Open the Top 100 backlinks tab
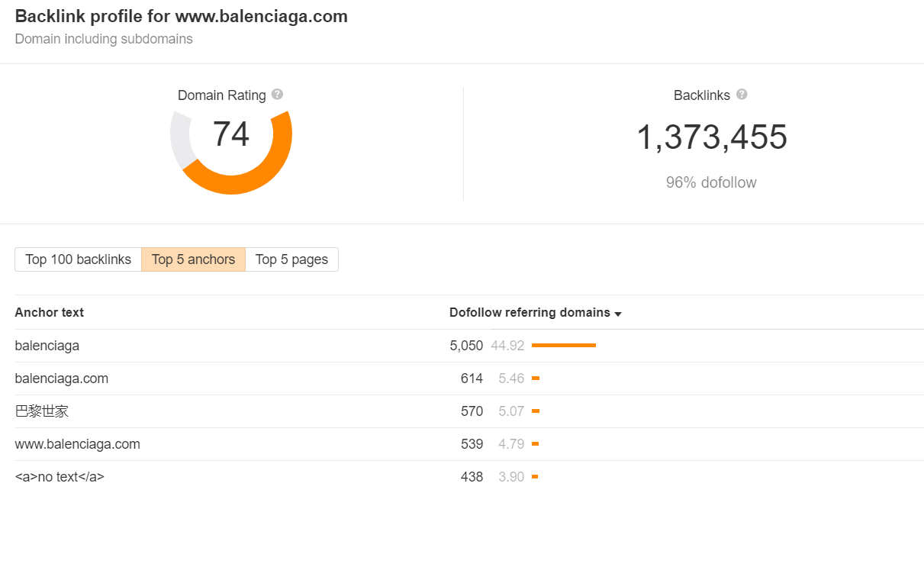This screenshot has width=924, height=567. pyautogui.click(x=79, y=259)
